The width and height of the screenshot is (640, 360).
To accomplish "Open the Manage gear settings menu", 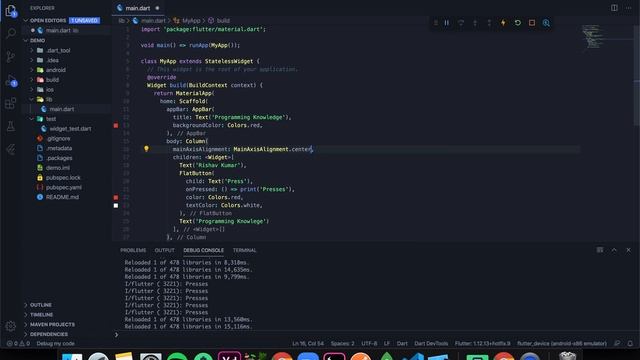I will [x=11, y=326].
